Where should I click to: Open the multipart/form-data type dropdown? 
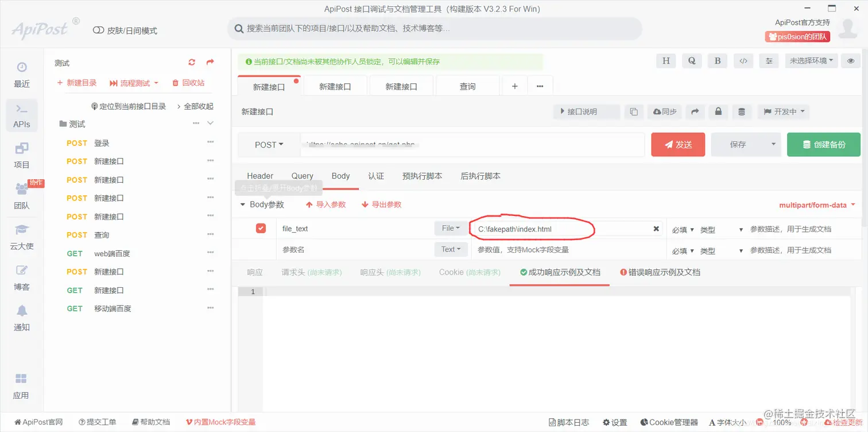pos(817,205)
